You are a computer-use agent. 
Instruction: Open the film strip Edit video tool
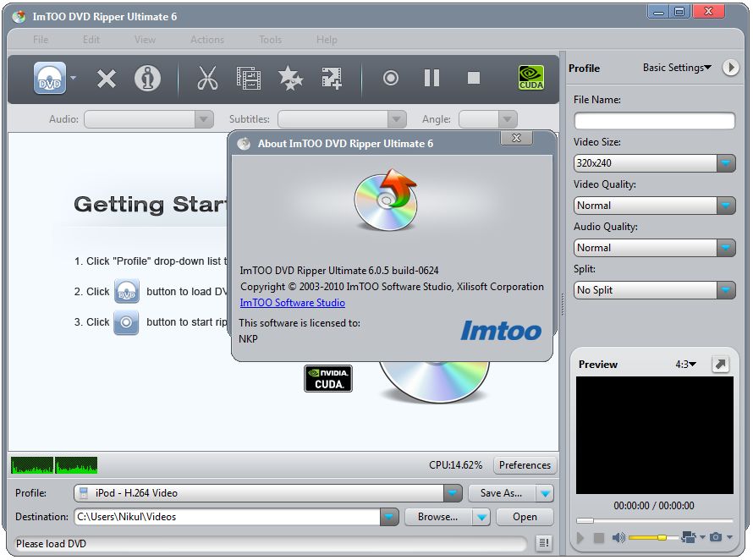(x=248, y=79)
